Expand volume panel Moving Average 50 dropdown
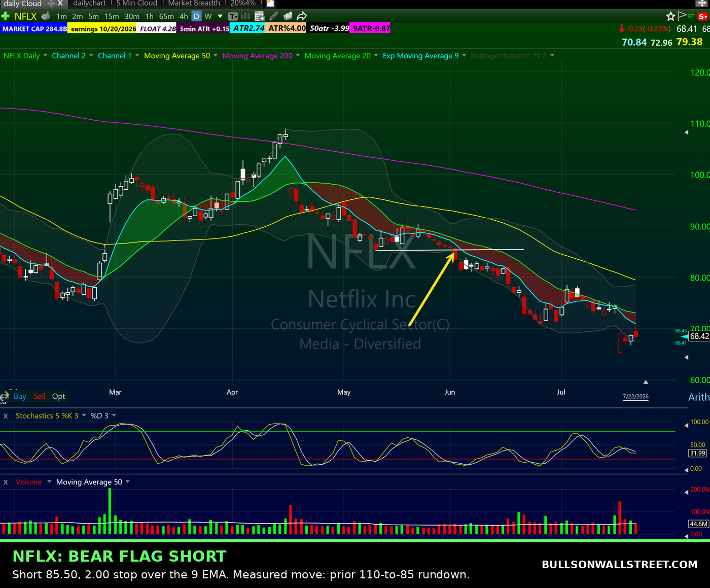Image resolution: width=710 pixels, height=588 pixels. click(x=127, y=481)
